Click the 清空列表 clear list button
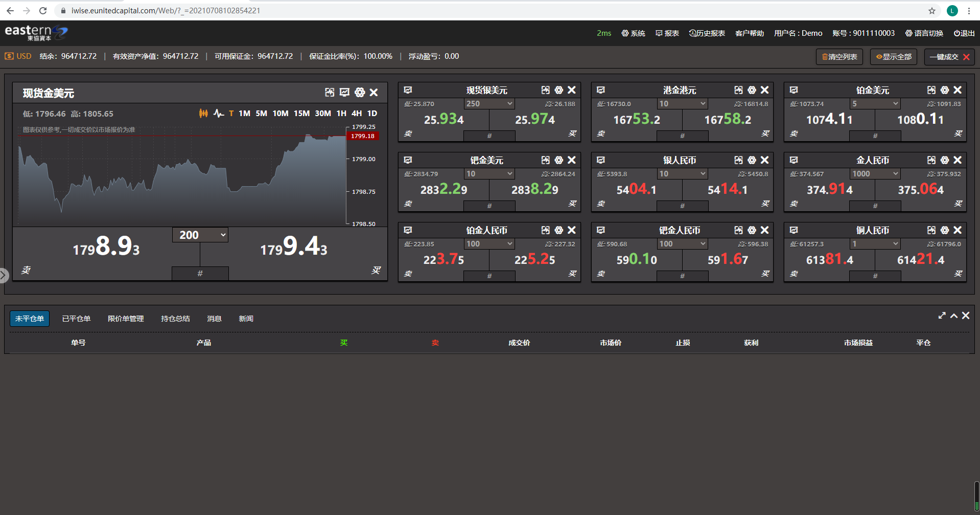The image size is (980, 515). point(839,57)
